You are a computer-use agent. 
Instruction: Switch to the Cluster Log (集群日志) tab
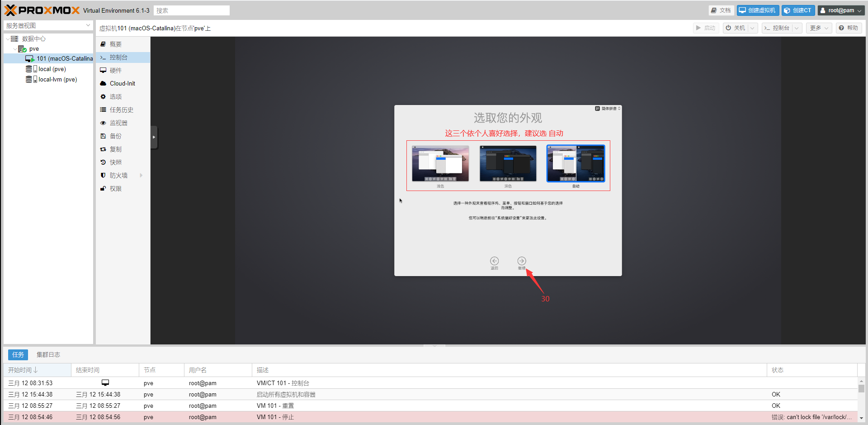(48, 355)
